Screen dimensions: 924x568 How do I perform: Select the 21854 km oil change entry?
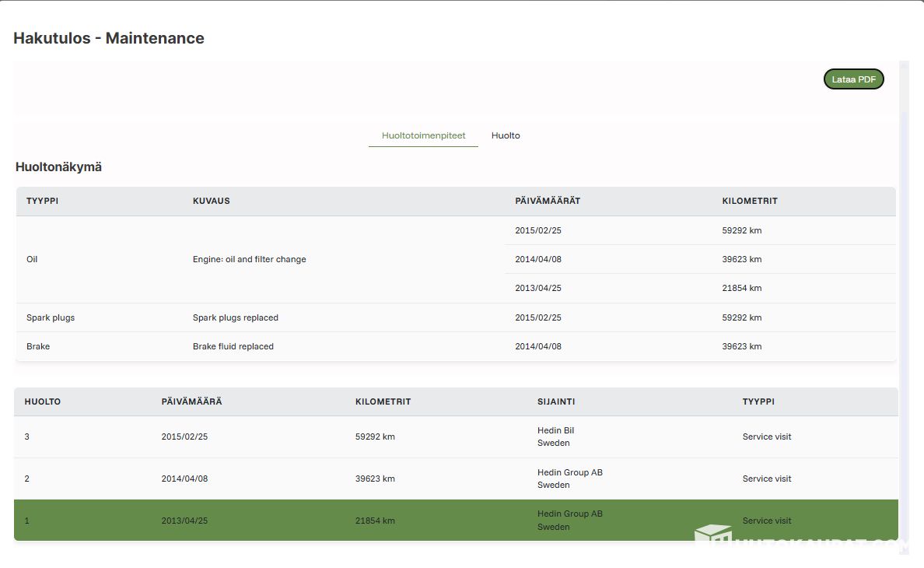point(741,288)
